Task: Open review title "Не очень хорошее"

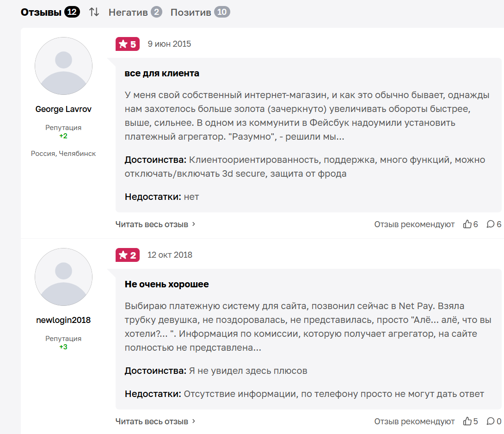Action: point(166,284)
